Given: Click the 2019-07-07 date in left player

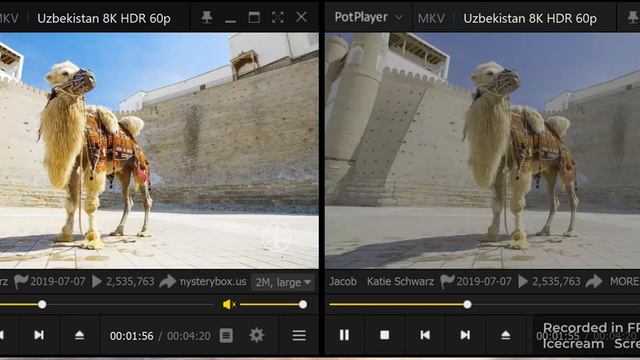Looking at the screenshot, I should [58, 282].
